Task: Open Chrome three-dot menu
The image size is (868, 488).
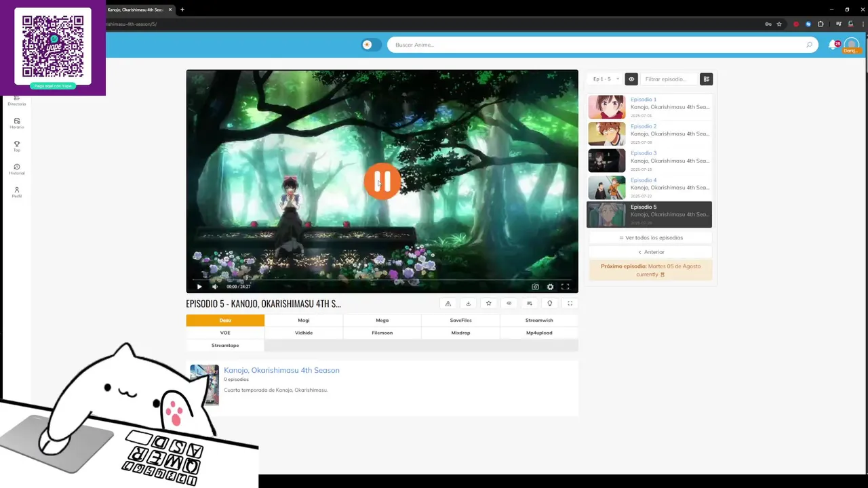Action: [862, 24]
